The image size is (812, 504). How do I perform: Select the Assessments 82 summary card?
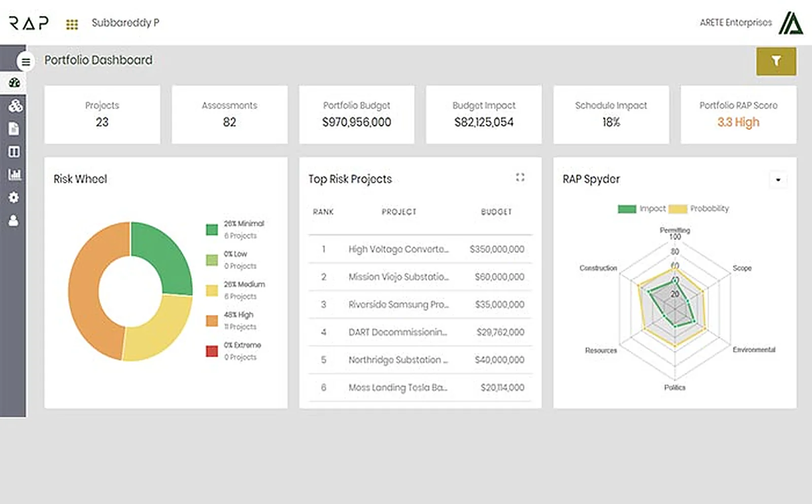coord(229,115)
